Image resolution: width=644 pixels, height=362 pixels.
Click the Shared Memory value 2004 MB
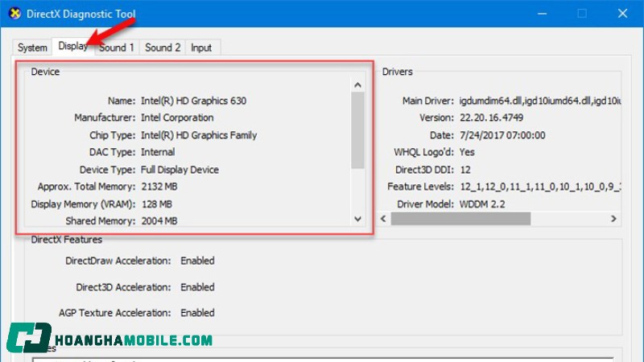click(x=159, y=221)
